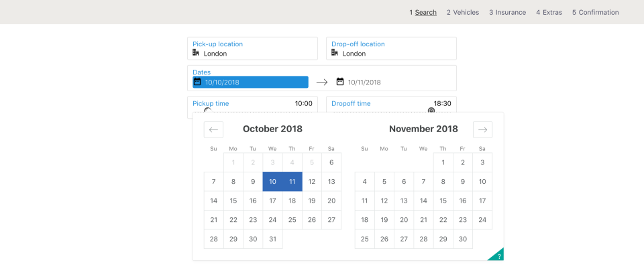Image resolution: width=644 pixels, height=273 pixels.
Task: Select October 10 in the calendar
Action: 272,182
